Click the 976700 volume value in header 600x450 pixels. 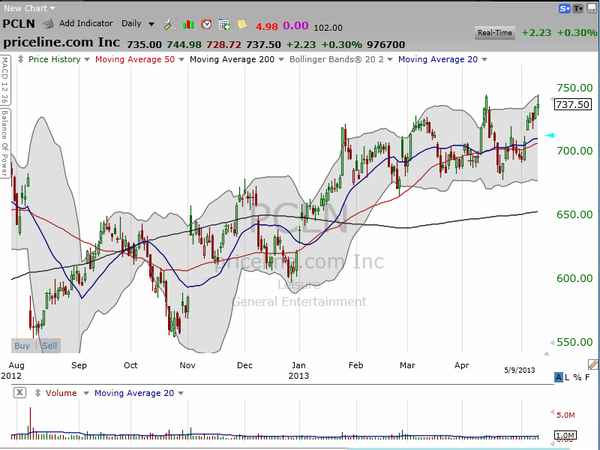pyautogui.click(x=386, y=45)
